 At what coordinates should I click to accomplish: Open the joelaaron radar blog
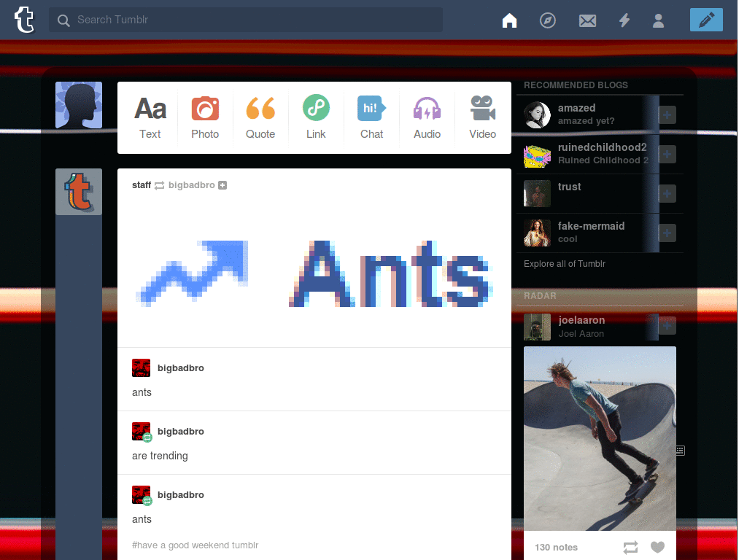pyautogui.click(x=581, y=320)
